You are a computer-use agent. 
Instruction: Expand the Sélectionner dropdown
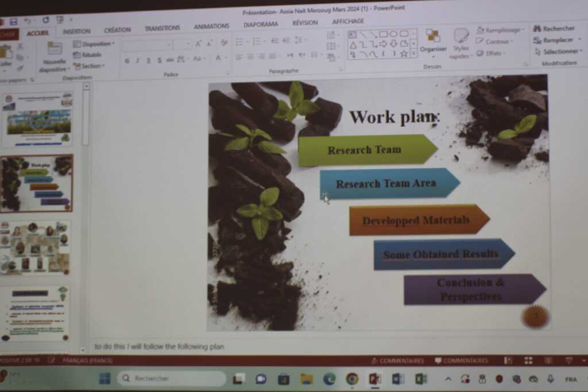tap(556, 52)
